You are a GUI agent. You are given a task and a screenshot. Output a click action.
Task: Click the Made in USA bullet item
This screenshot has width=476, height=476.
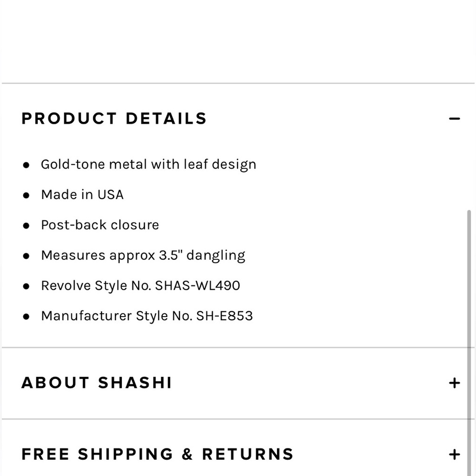[82, 195]
